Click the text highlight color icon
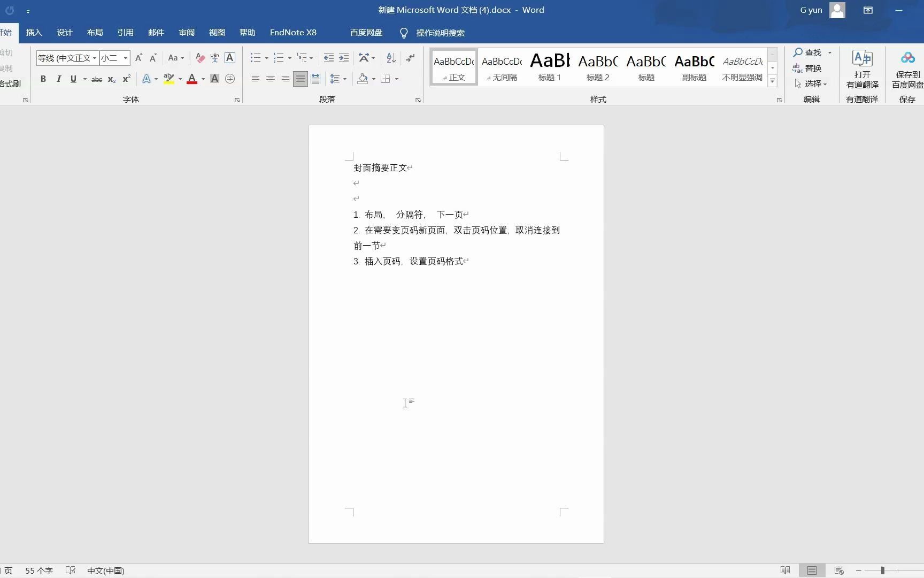Image resolution: width=924 pixels, height=578 pixels. coord(168,79)
